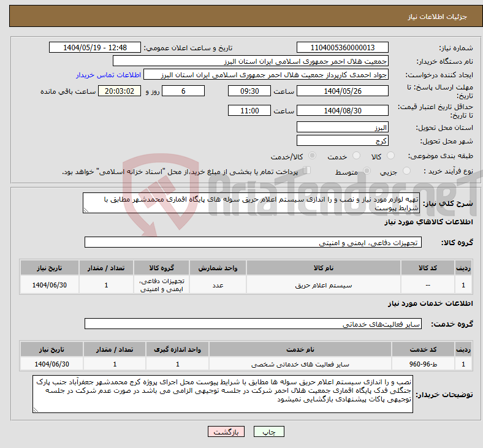This screenshot has height=448, width=483.
Task: Click the price validity date 1404/08/30
Action: [x=342, y=110]
